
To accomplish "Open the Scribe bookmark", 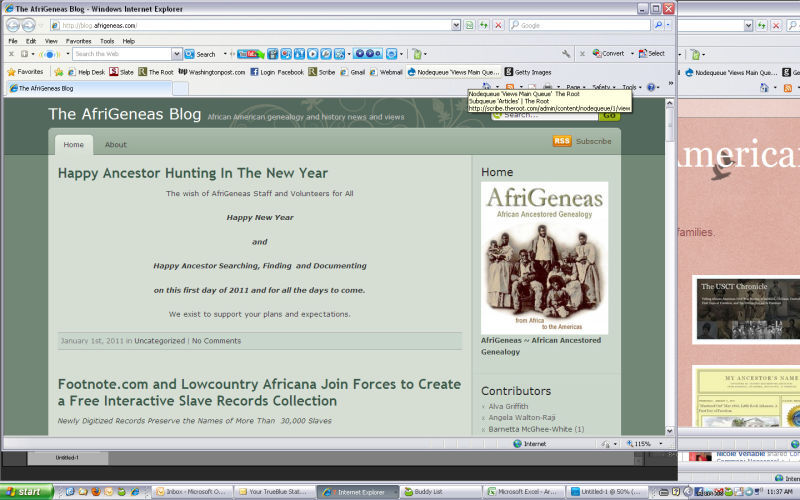I will [322, 72].
